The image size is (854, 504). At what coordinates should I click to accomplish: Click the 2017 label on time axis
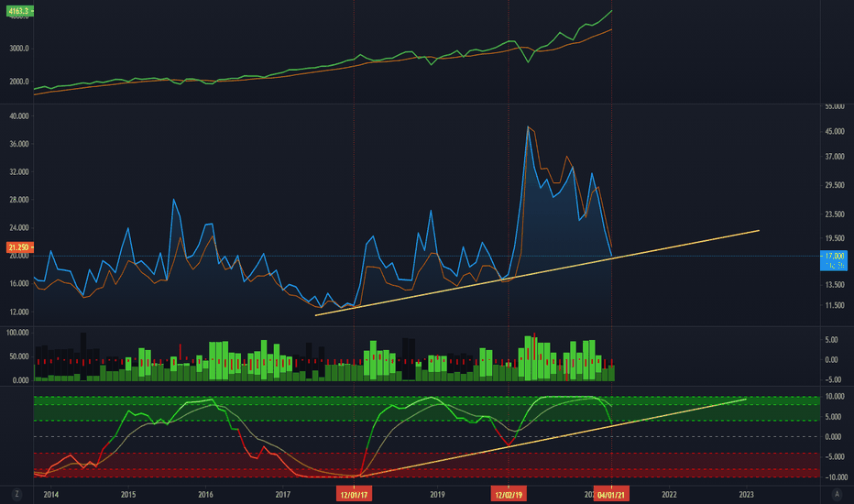coord(282,495)
